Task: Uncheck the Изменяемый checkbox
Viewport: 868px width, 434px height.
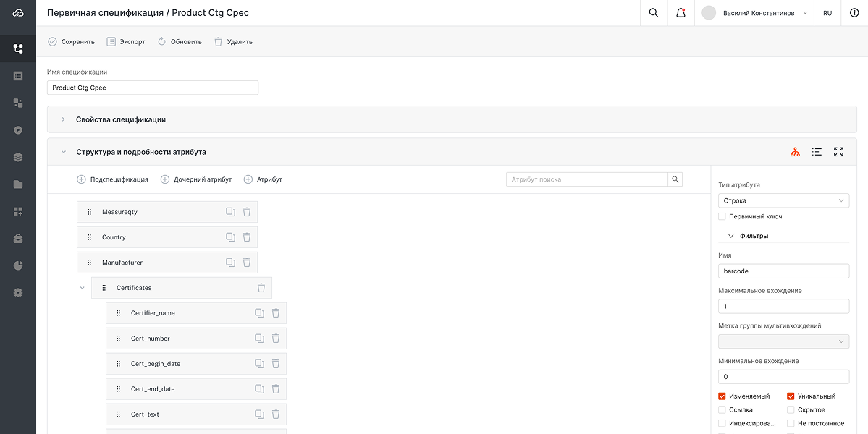Action: 722,396
